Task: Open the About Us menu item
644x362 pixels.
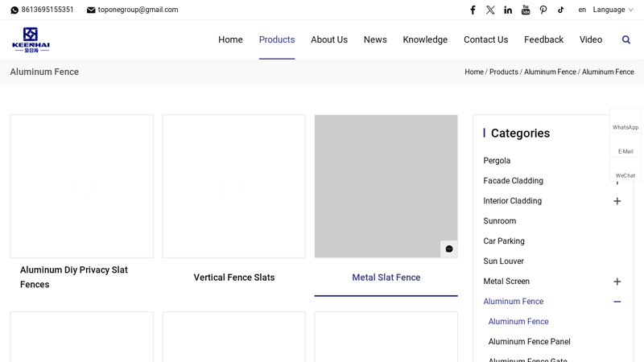Action: tap(329, 39)
